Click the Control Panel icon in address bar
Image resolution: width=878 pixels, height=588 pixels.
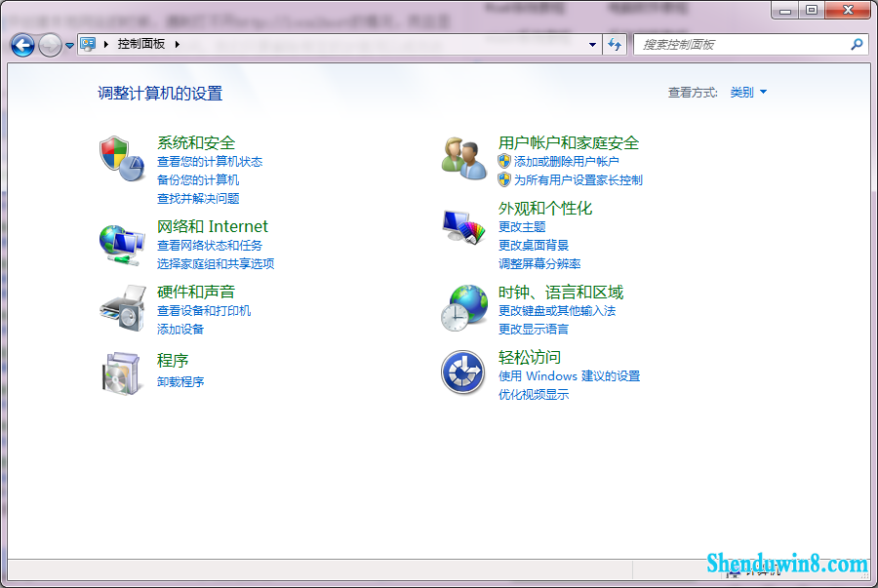coord(88,44)
